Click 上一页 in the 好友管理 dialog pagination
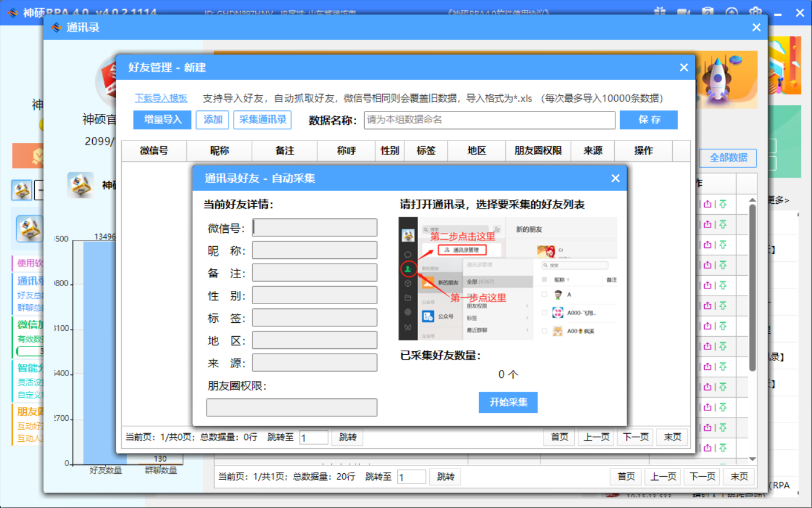 tap(597, 437)
